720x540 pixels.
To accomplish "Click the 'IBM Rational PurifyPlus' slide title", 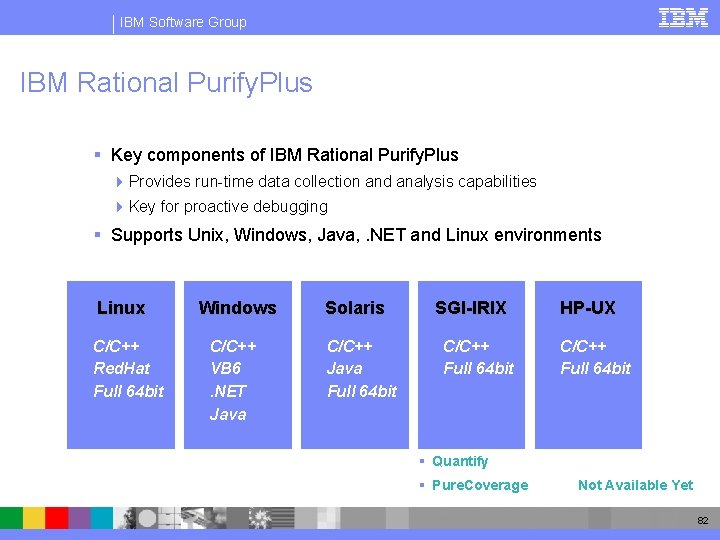I will pyautogui.click(x=166, y=83).
